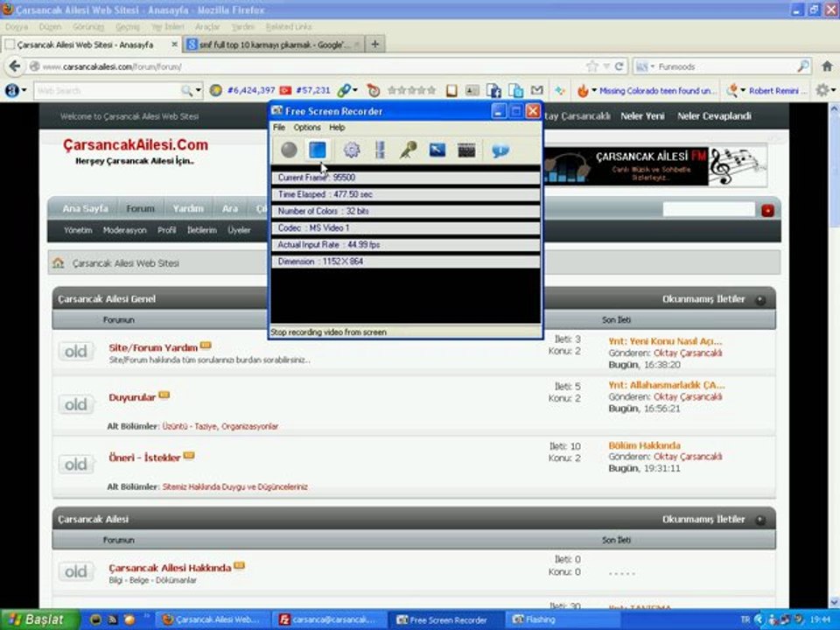Viewport: 840px width, 630px height.
Task: Open the mail envelope toolbar icon
Action: pyautogui.click(x=536, y=90)
